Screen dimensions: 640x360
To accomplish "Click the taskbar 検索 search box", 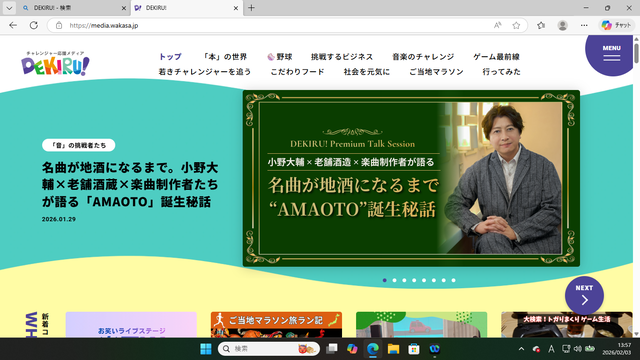I will pyautogui.click(x=269, y=349).
